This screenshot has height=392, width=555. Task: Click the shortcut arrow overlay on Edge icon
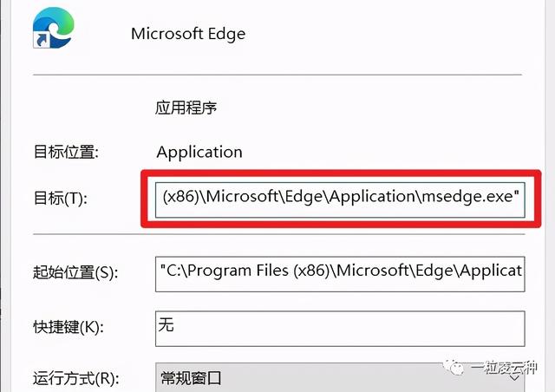tap(39, 41)
